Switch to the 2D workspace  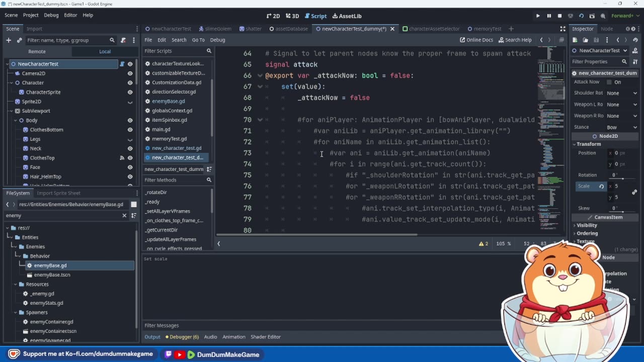tap(273, 16)
